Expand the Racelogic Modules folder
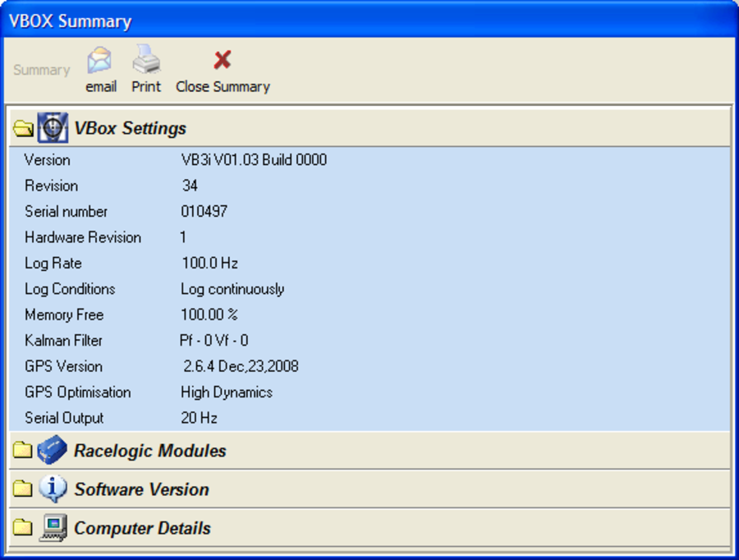The width and height of the screenshot is (739, 560). tap(22, 450)
